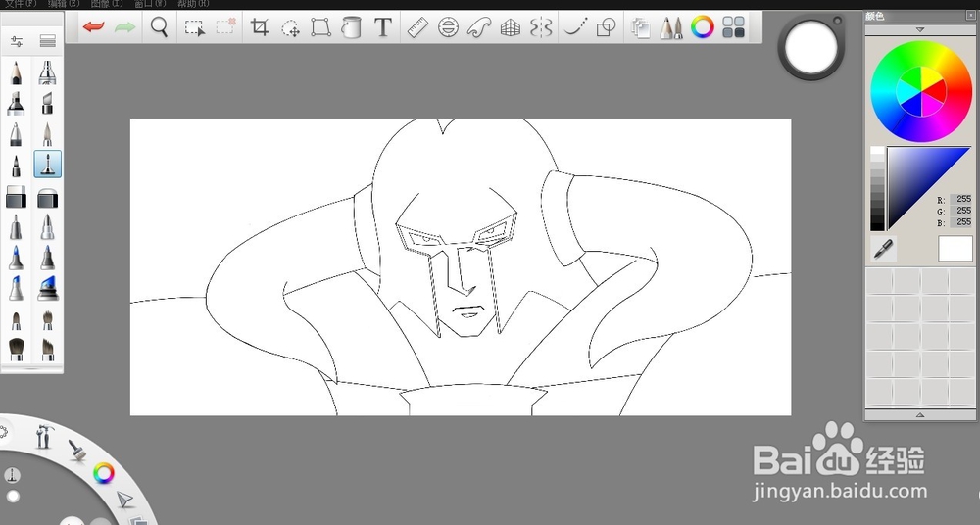Click the B value field
Viewport: 980px width, 525px height.
click(960, 222)
